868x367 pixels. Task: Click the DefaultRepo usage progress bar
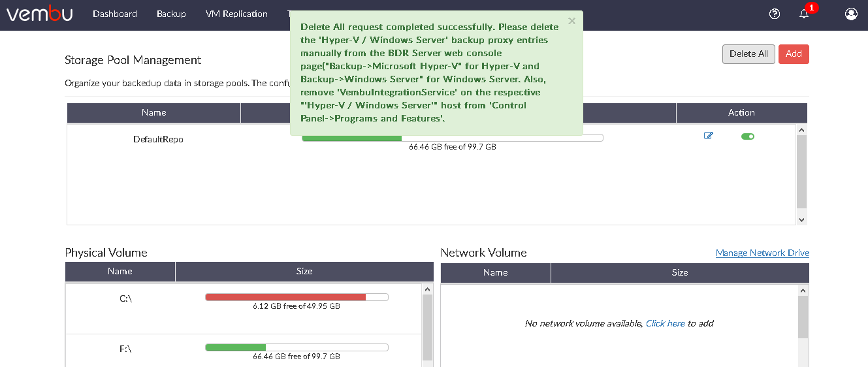452,138
